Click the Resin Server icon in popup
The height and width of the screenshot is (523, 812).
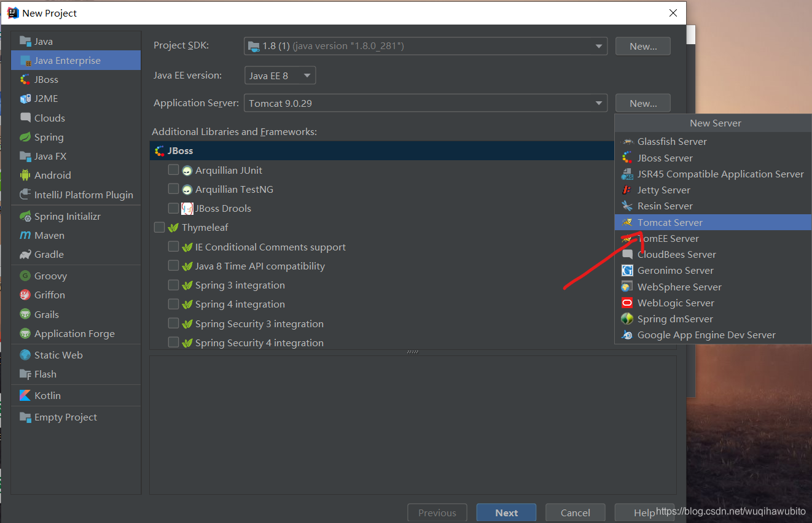click(x=627, y=206)
